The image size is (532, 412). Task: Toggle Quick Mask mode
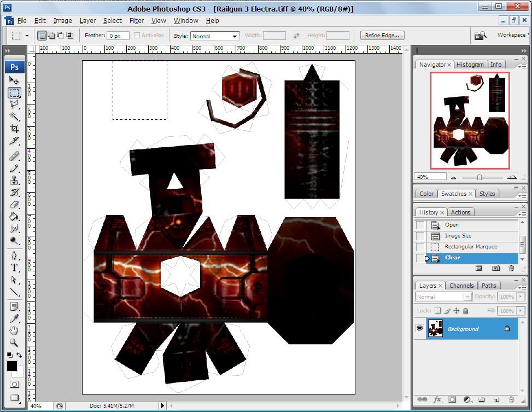[14, 385]
